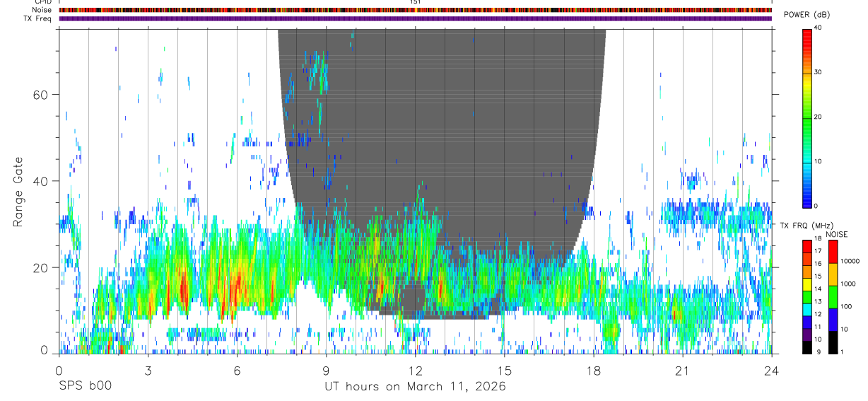
Task: Click the 15 hour tick on UT axis
Action: coord(505,370)
